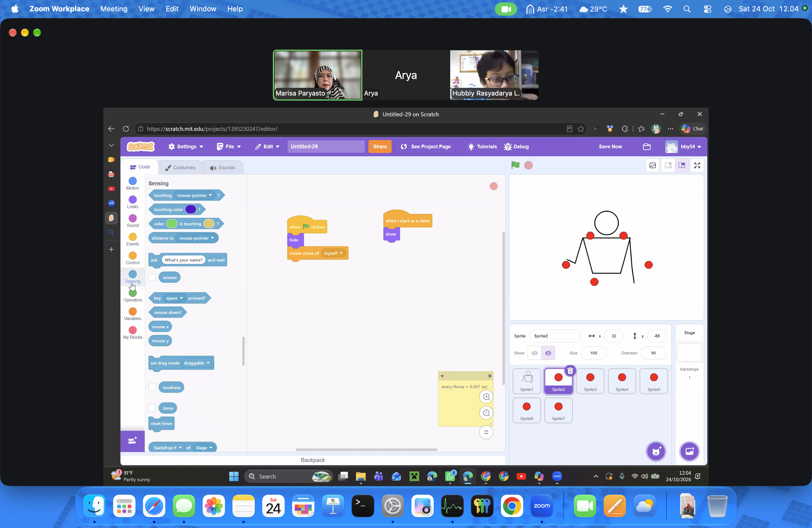Expand the myself dropdown in create clone block
This screenshot has width=812, height=528.
[x=334, y=253]
